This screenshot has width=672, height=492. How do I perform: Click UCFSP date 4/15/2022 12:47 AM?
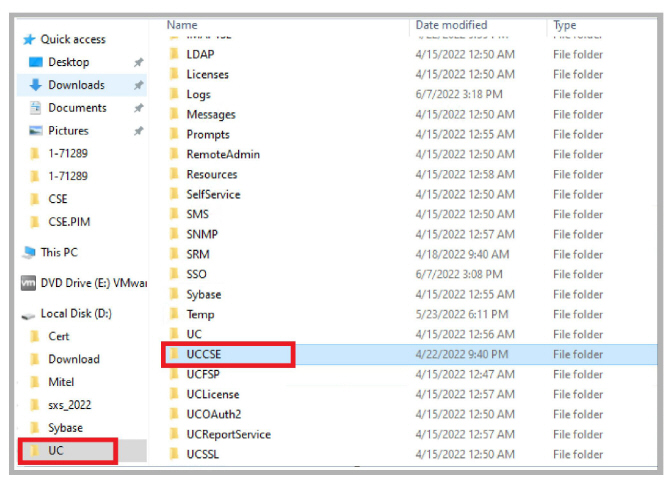[465, 374]
